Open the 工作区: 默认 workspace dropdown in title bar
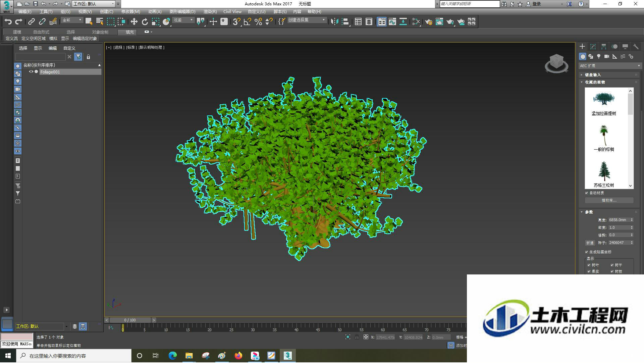 (x=94, y=4)
